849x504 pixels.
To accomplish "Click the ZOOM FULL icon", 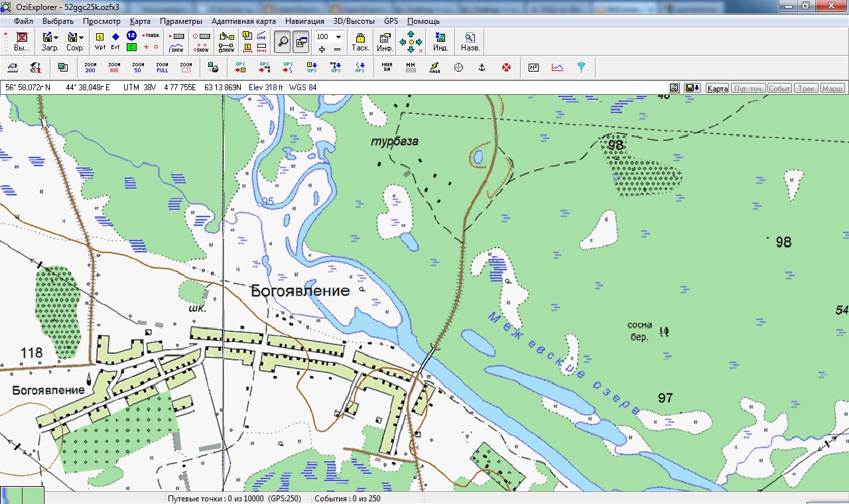I will pos(162,67).
